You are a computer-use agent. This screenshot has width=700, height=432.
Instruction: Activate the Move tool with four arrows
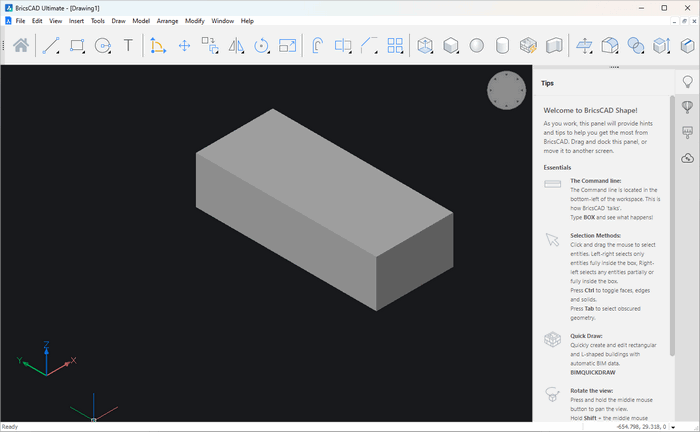pyautogui.click(x=184, y=45)
